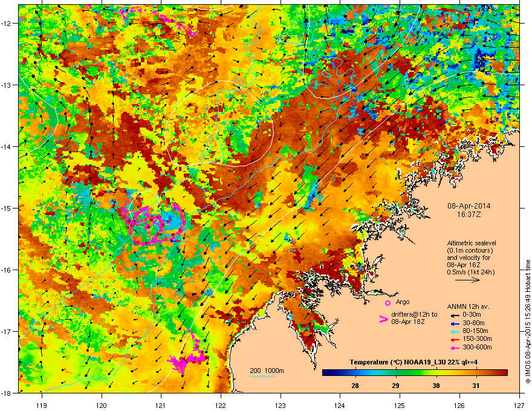Click the 0.5m/s velocity scale arrow
The image size is (532, 411).
(467, 280)
